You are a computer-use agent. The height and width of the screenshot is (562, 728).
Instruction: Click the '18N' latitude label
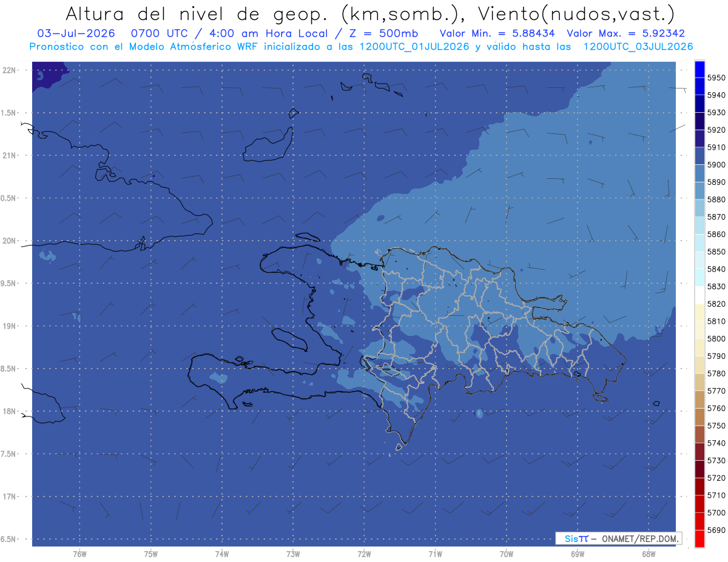[x=10, y=411]
